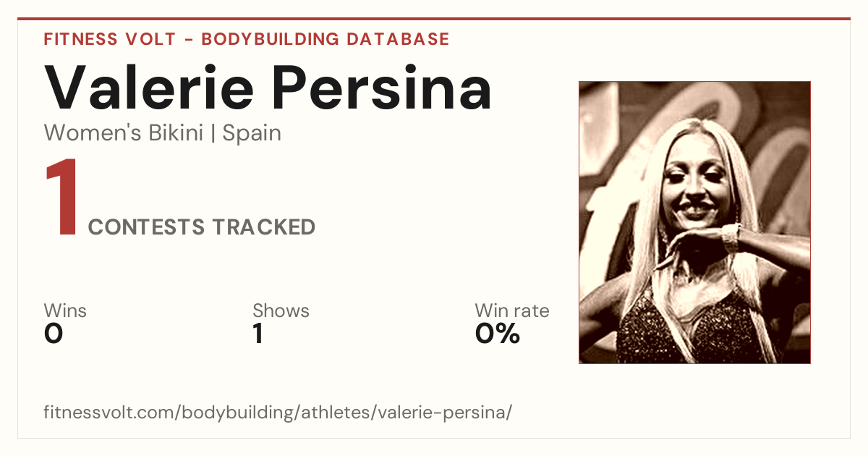Click the Fitness Volt - Bodybuilding Database header
This screenshot has height=456, width=868.
(247, 39)
